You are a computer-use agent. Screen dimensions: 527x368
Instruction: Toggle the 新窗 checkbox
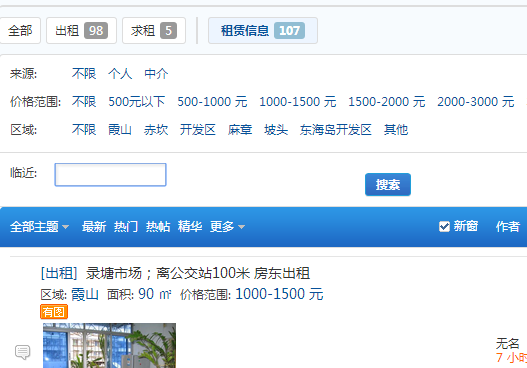(x=444, y=227)
